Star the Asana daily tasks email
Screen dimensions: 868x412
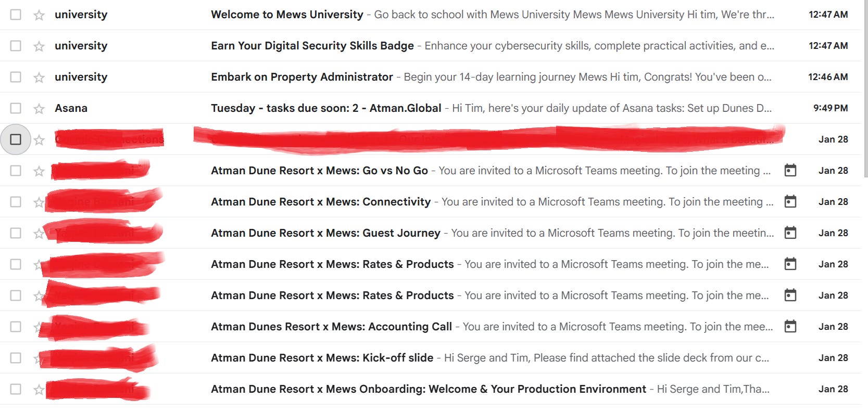point(39,109)
